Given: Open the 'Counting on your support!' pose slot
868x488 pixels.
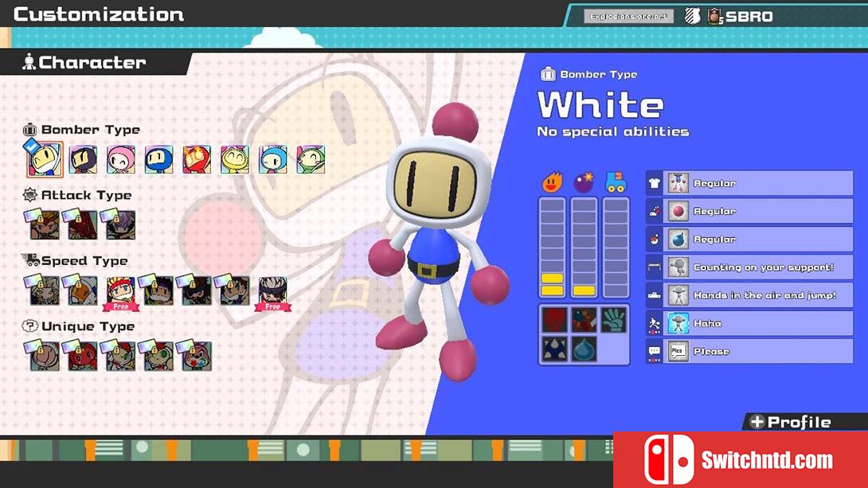Looking at the screenshot, I should 749,267.
